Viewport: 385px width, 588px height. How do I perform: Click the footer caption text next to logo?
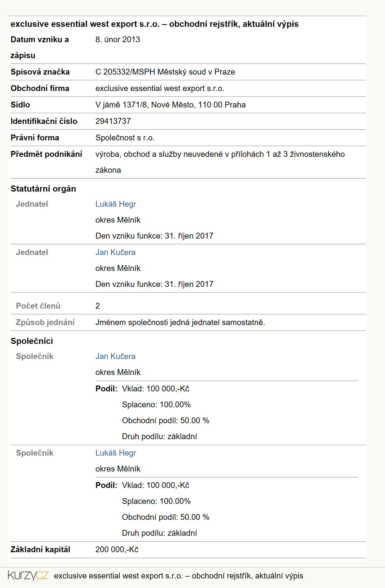click(x=178, y=576)
